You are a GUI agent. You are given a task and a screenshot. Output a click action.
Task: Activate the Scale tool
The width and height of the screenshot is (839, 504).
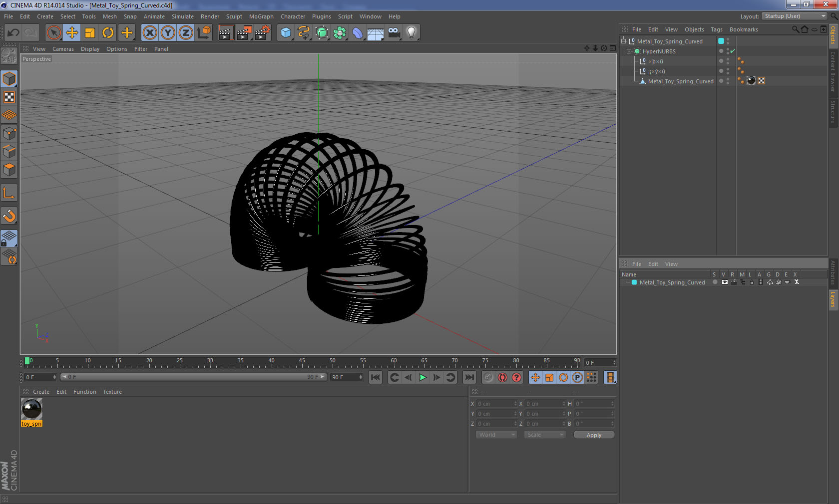pyautogui.click(x=90, y=33)
